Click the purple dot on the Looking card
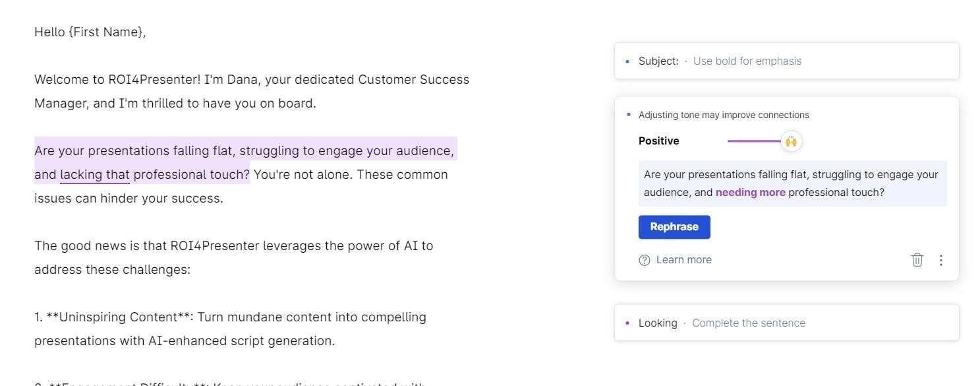 [627, 322]
